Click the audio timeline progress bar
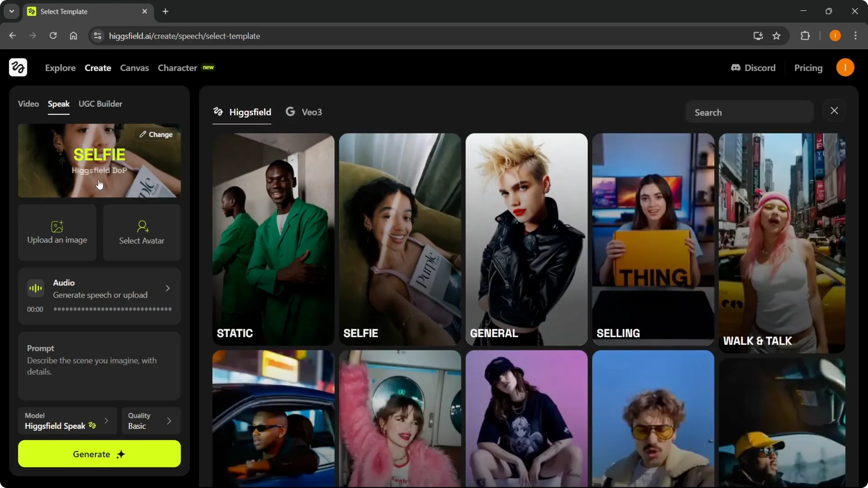 [x=113, y=310]
